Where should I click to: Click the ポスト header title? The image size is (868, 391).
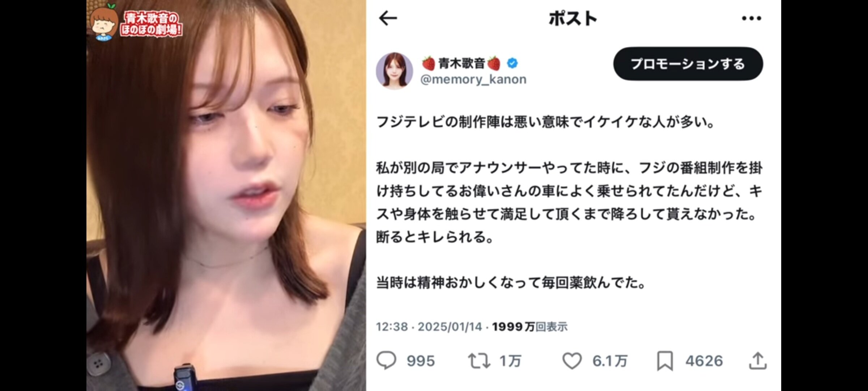point(573,18)
